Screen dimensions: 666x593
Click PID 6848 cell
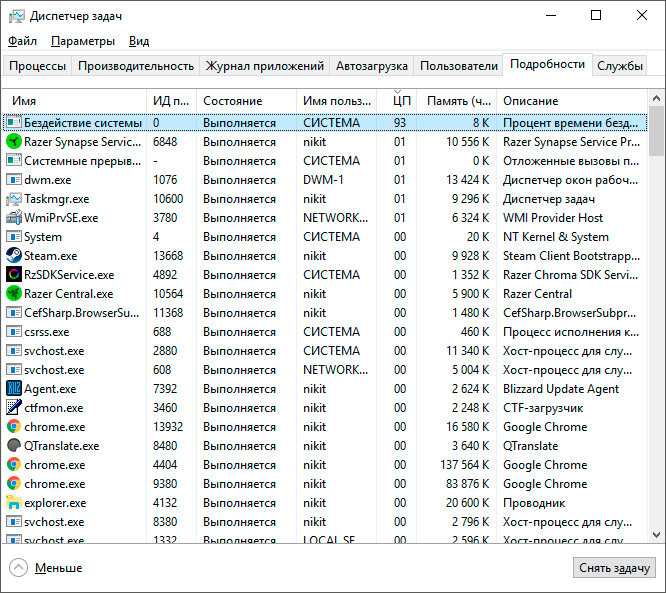(x=165, y=142)
